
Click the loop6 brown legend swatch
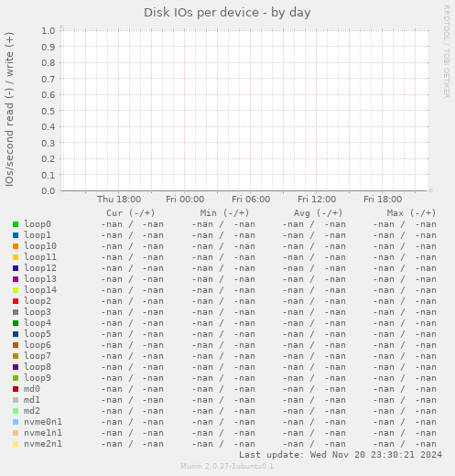[16, 345]
